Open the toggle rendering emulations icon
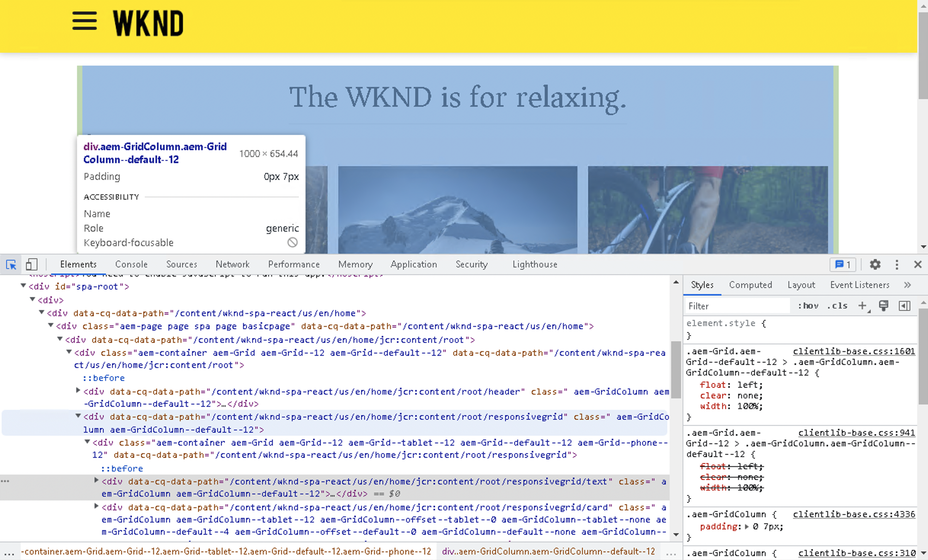 pos(883,306)
